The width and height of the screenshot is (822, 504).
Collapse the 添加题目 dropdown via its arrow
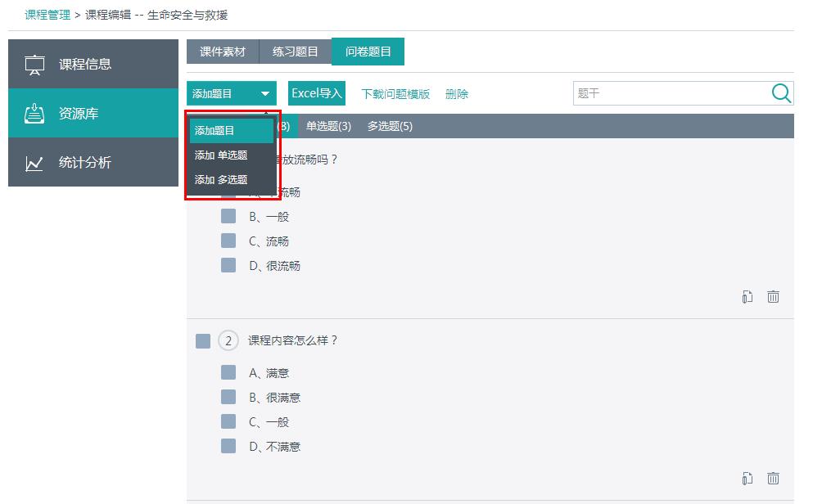click(x=265, y=94)
